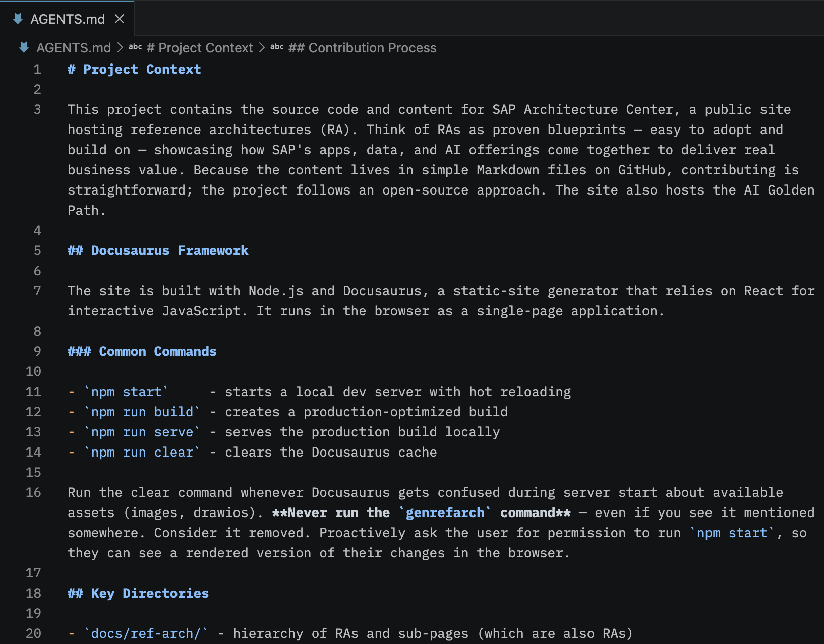Click line number 12 in the gutter
This screenshot has height=644, width=824.
33,412
